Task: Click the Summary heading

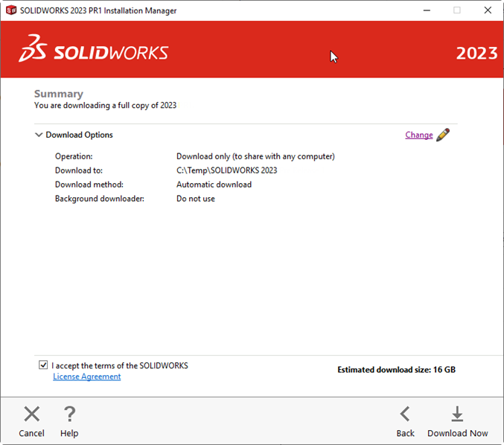Action: (x=59, y=94)
